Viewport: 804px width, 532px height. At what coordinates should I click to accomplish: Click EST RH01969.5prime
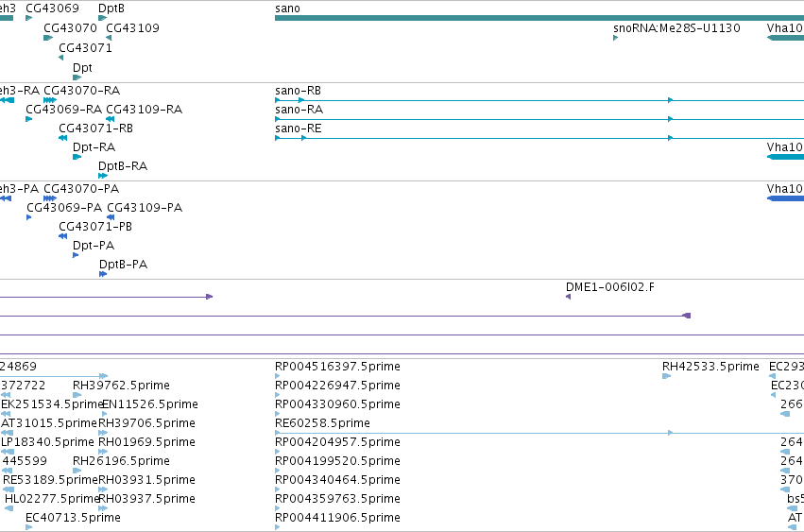click(146, 442)
